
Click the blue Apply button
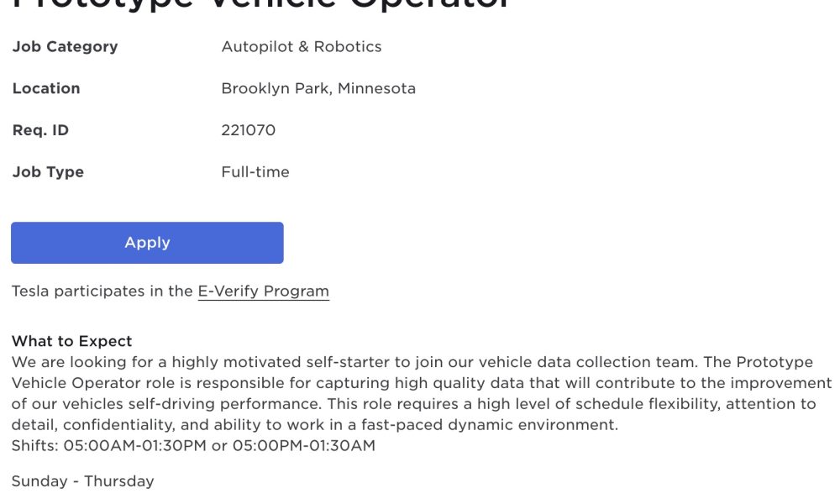pyautogui.click(x=147, y=243)
